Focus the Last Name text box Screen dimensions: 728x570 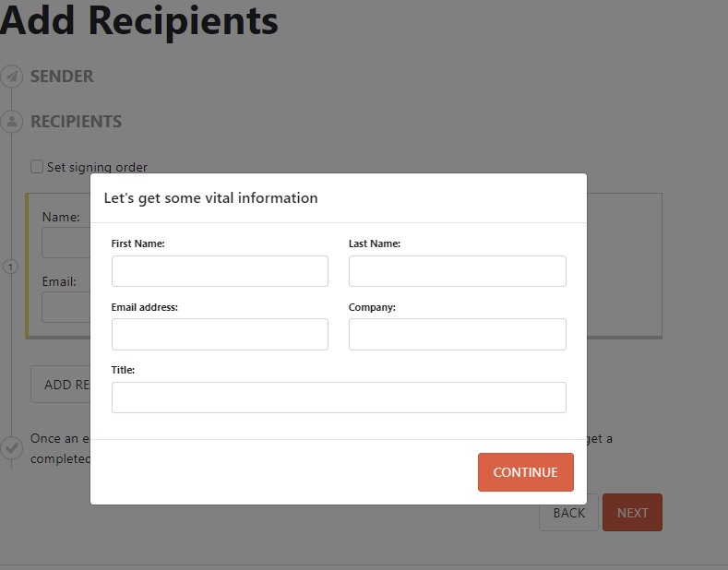point(457,271)
